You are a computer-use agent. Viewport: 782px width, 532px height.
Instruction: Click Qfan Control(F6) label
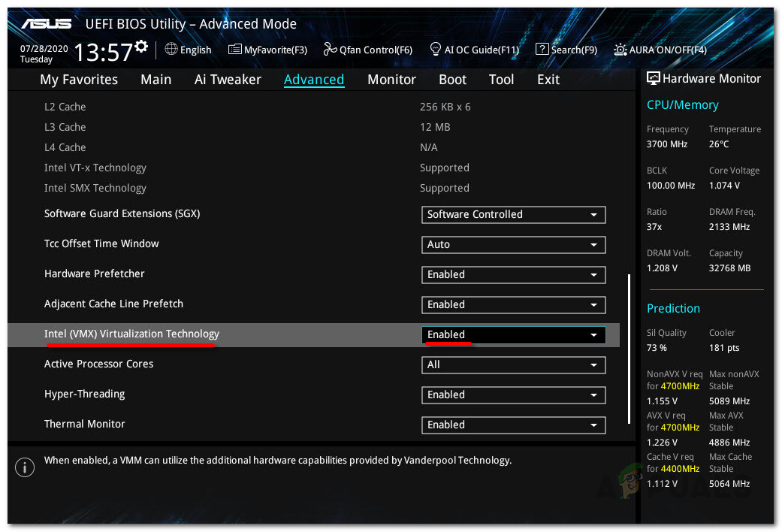(x=376, y=50)
